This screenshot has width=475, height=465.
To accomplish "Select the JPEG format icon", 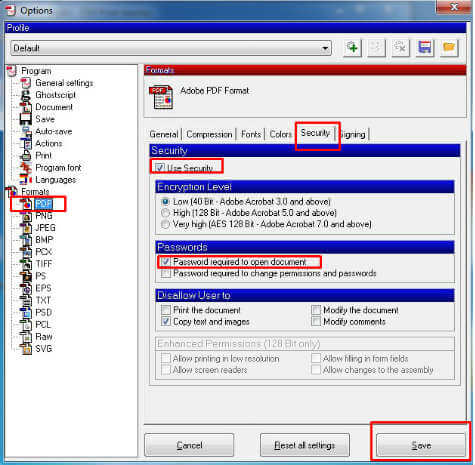I will (x=26, y=228).
